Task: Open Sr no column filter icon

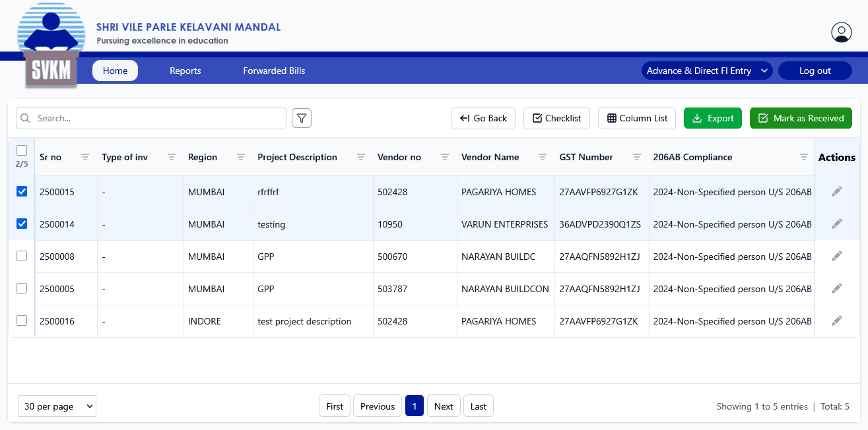Action: [85, 157]
